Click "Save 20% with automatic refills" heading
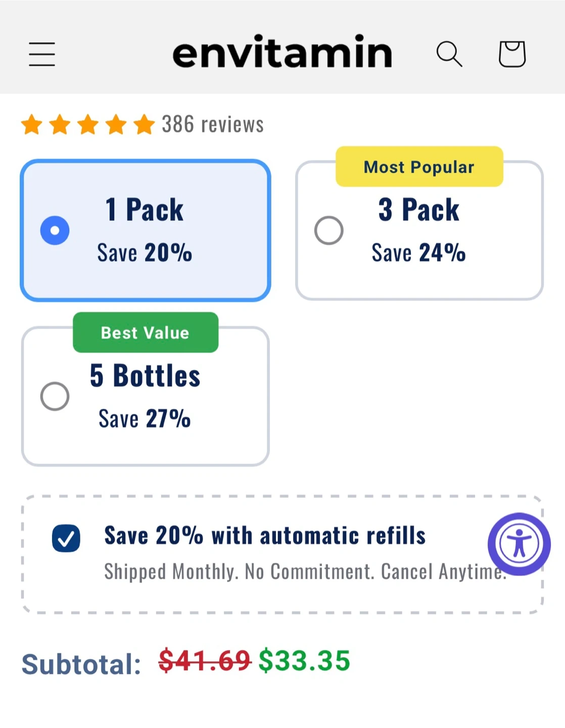The width and height of the screenshot is (565, 728). (265, 536)
